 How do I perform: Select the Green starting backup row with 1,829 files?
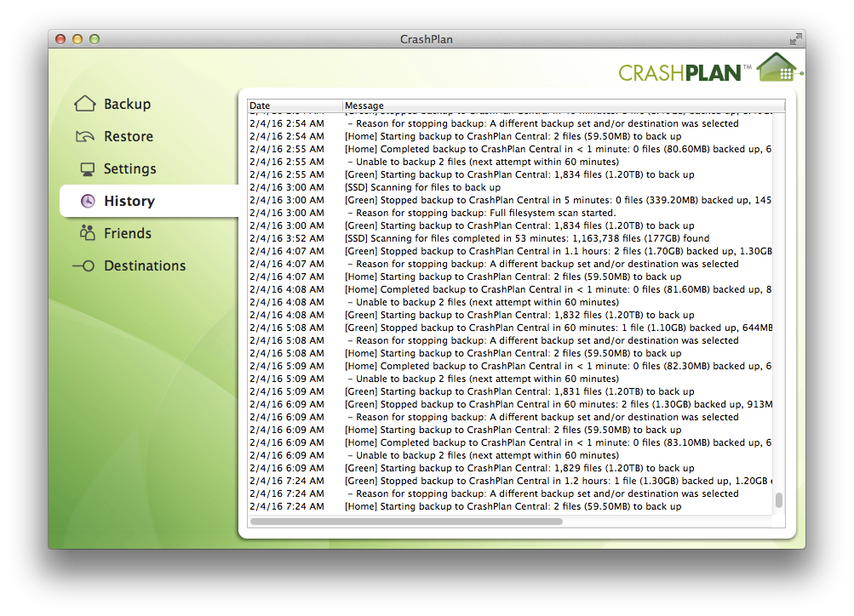click(510, 468)
